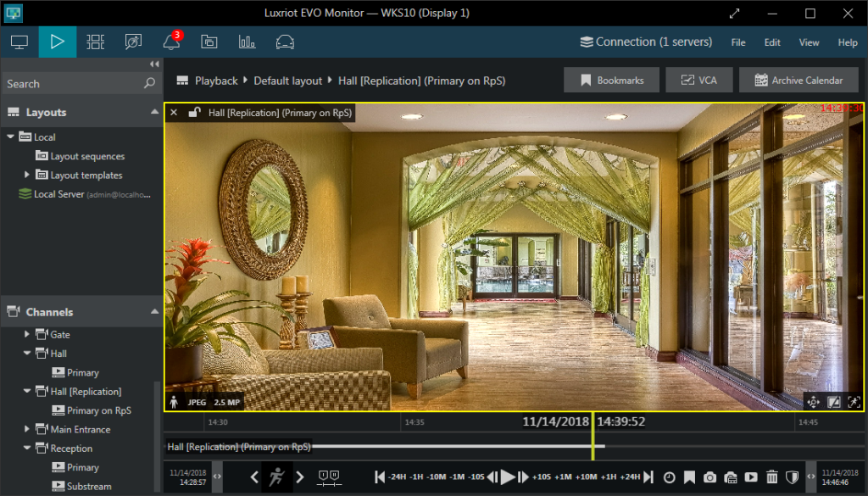Open the Playback mode tab

pos(58,42)
